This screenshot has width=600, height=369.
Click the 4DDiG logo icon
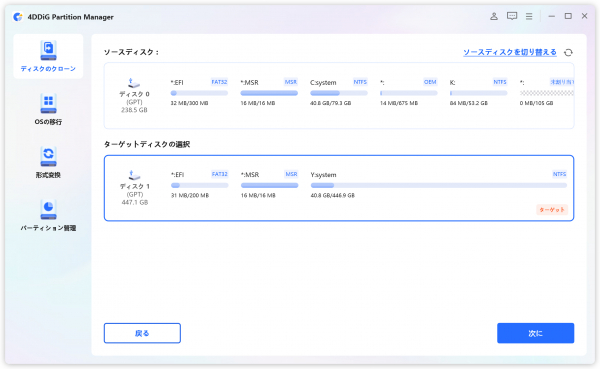tap(18, 17)
